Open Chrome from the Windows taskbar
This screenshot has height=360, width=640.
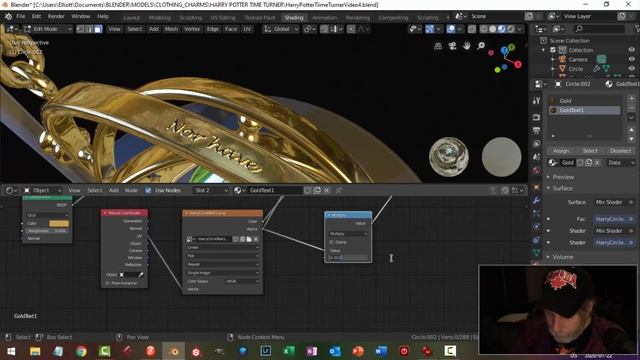(x=81, y=351)
